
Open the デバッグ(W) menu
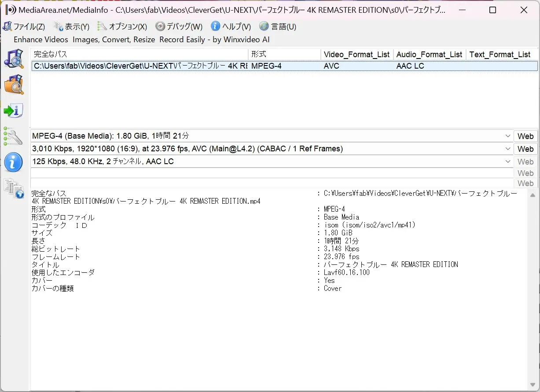point(179,26)
